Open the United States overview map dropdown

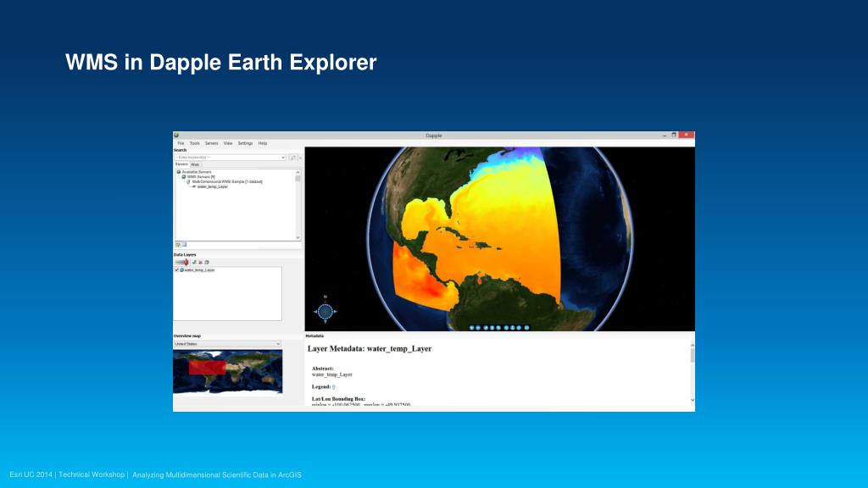tap(227, 344)
